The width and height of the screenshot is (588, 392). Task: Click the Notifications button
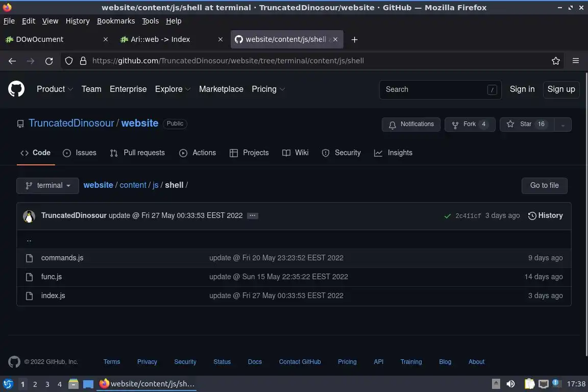tap(411, 125)
